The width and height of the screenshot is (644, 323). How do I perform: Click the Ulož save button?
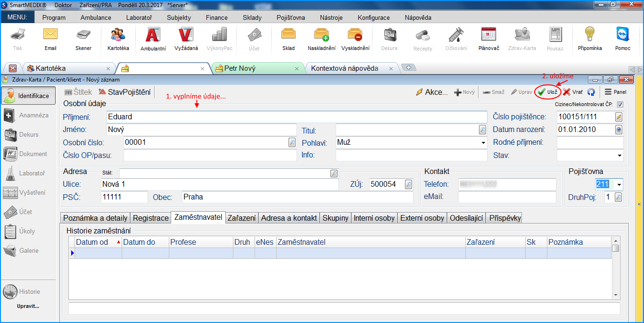[548, 92]
